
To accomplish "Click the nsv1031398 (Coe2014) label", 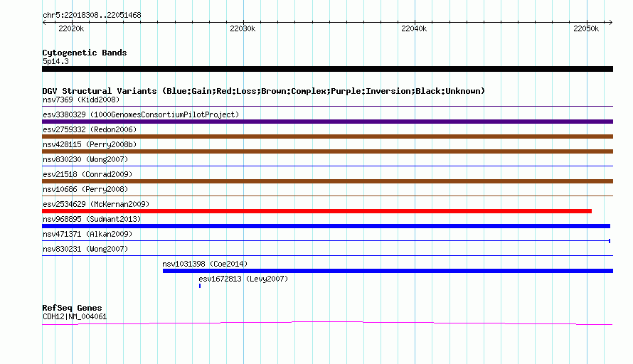I will 205,264.
